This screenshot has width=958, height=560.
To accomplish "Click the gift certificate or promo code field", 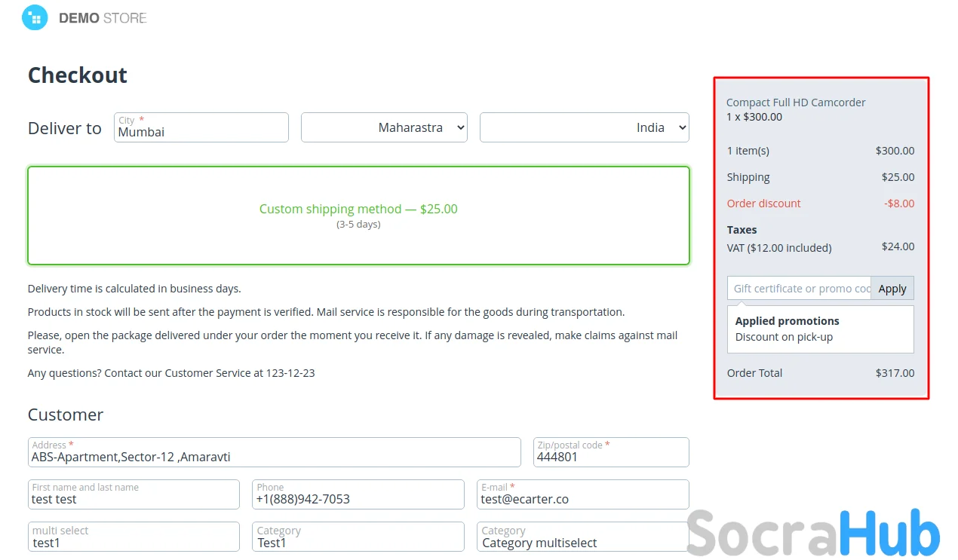I will tap(799, 289).
